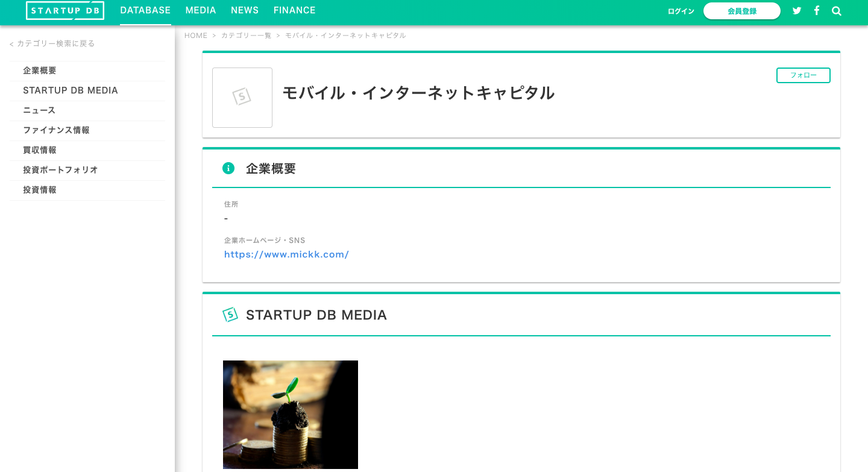This screenshot has height=472, width=868.
Task: Open search with the magnifying glass icon
Action: click(837, 10)
